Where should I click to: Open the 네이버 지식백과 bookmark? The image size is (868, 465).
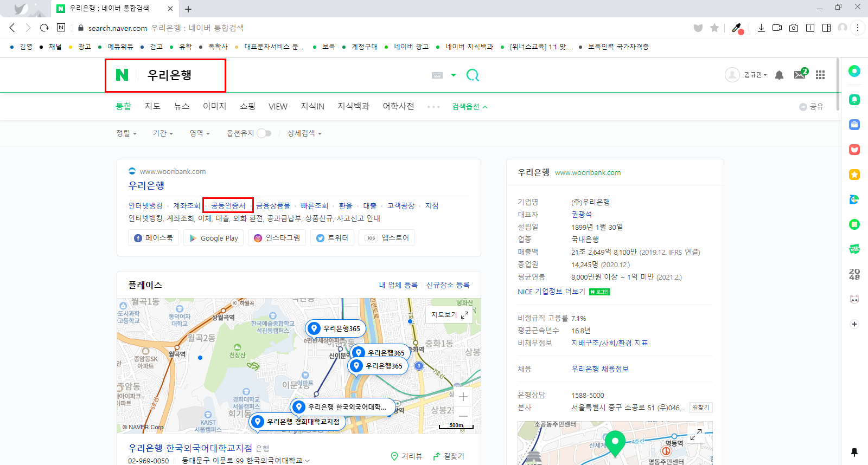click(465, 47)
